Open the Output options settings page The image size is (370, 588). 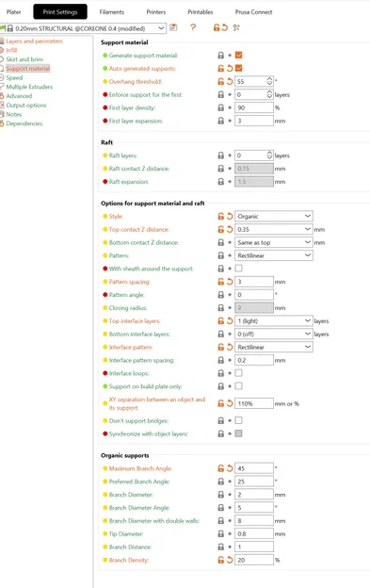click(26, 105)
